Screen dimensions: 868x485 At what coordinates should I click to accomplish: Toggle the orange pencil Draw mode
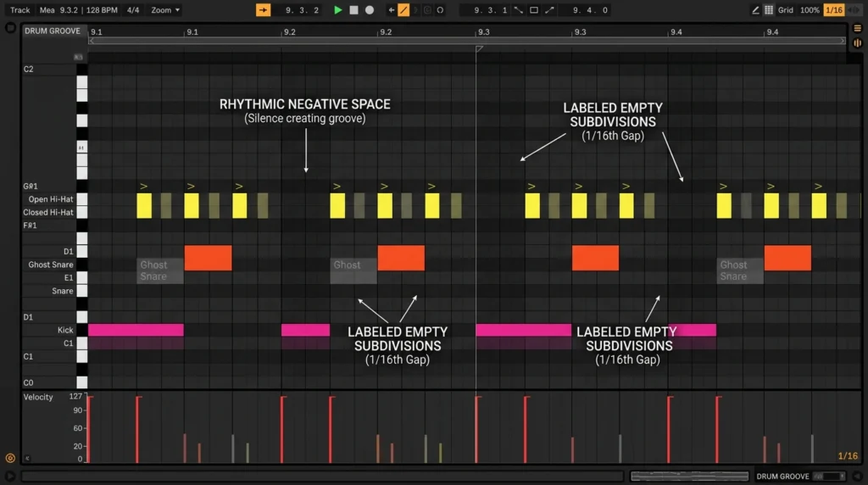(403, 10)
